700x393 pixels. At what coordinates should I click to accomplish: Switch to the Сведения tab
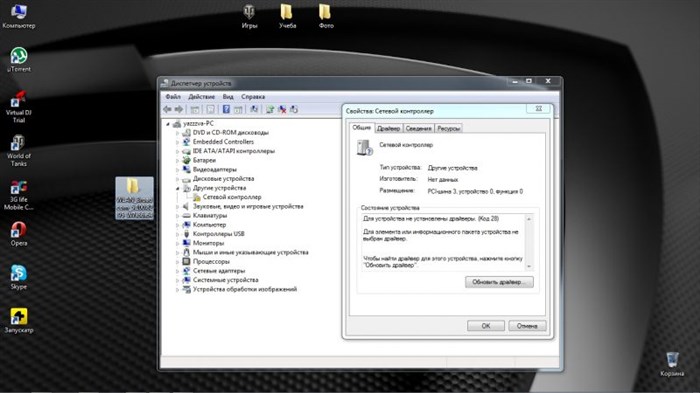pyautogui.click(x=419, y=128)
